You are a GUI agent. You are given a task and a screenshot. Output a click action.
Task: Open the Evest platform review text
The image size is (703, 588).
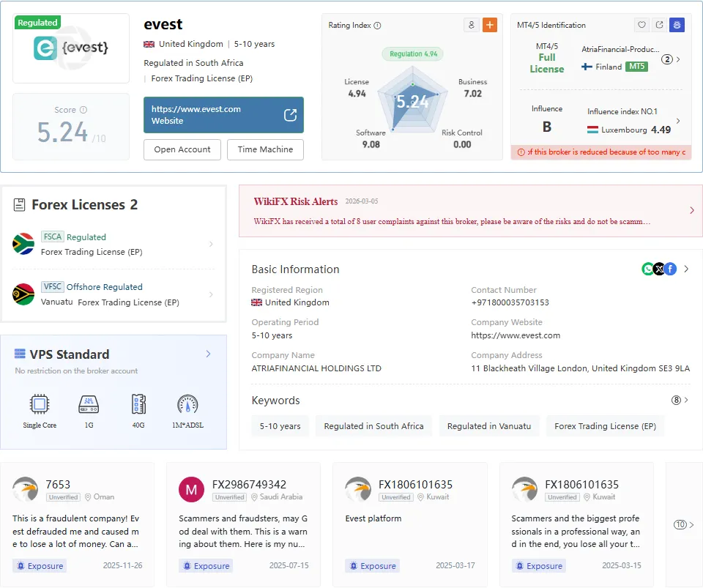(373, 518)
